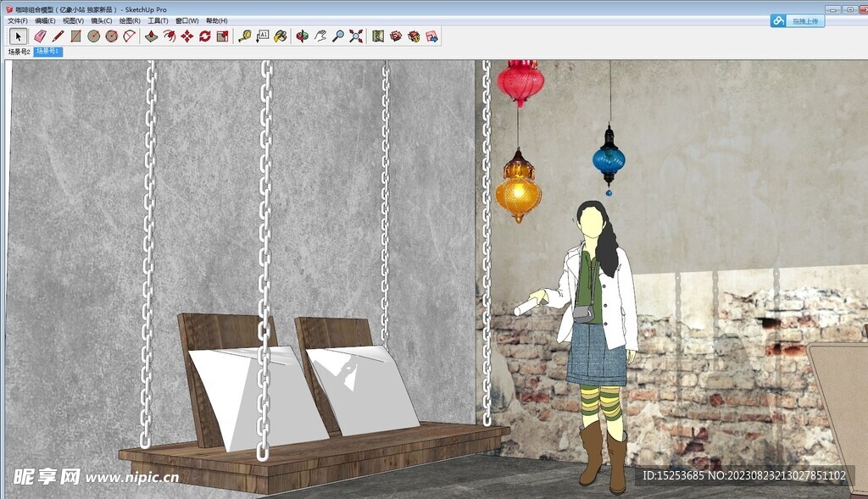868x499 pixels.
Task: Select the Polygon drawing tool
Action: (111, 36)
